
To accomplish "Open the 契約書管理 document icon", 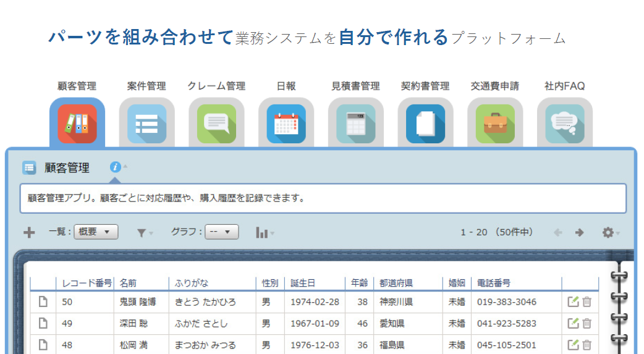I will 425,124.
